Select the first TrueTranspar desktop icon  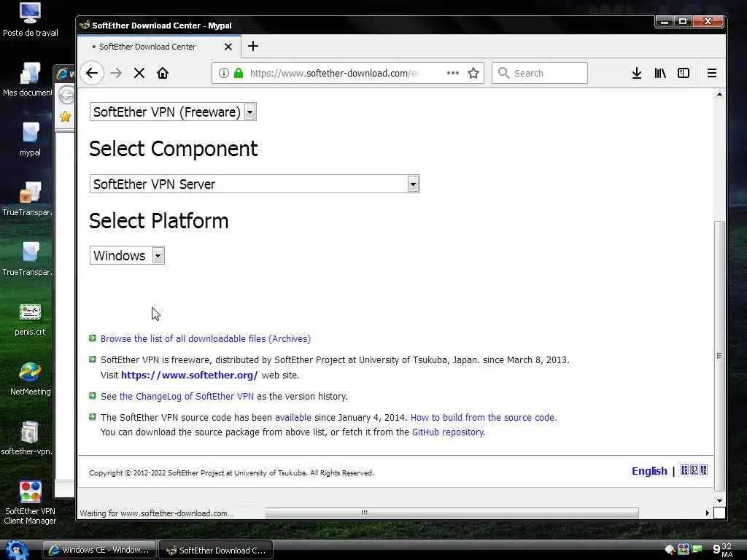click(x=27, y=199)
